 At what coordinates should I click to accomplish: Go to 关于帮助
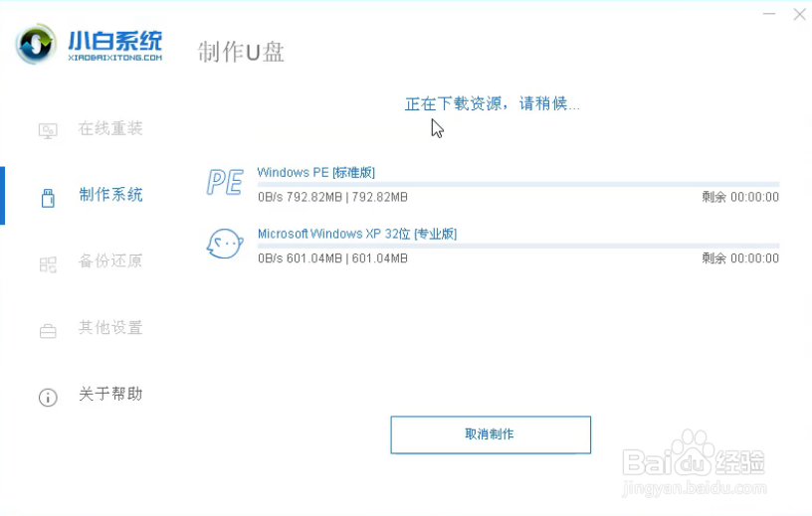point(110,394)
